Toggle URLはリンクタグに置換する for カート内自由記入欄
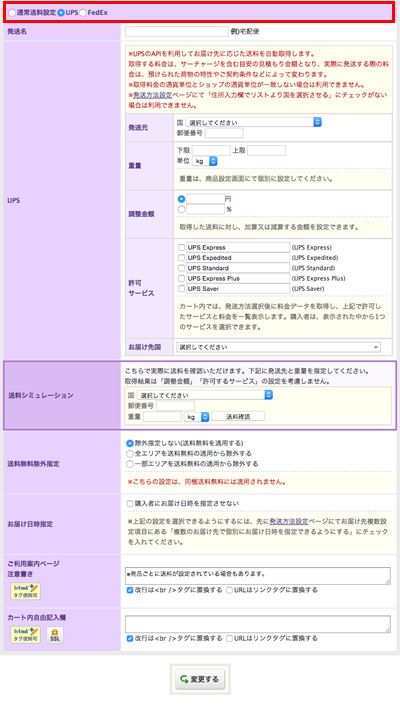Image resolution: width=400 pixels, height=705 pixels. [229, 638]
